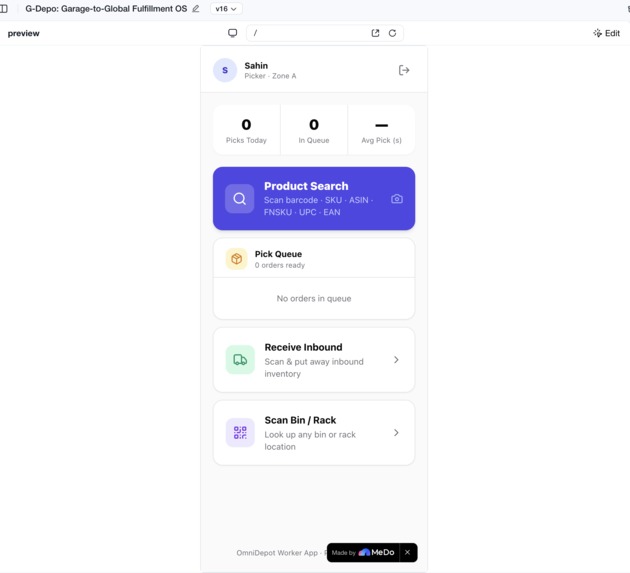Image resolution: width=630 pixels, height=573 pixels.
Task: Expand Scan Bin / Rack using its chevron
Action: click(396, 433)
